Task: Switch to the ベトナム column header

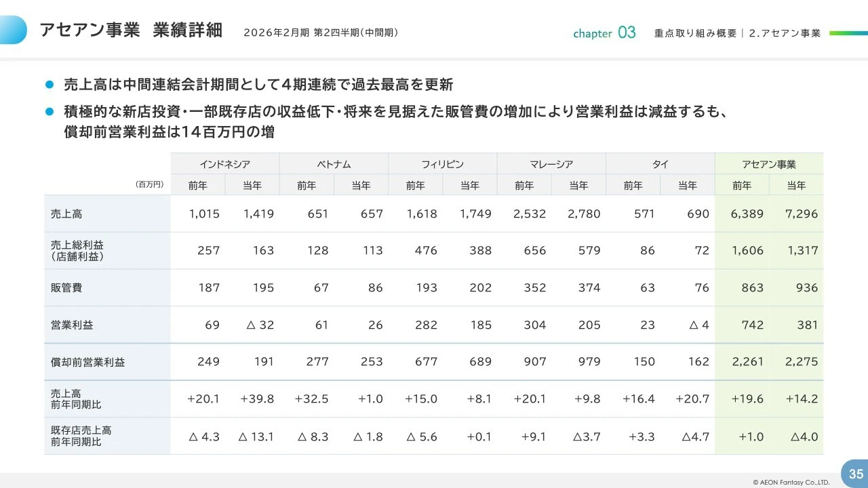Action: [x=334, y=163]
